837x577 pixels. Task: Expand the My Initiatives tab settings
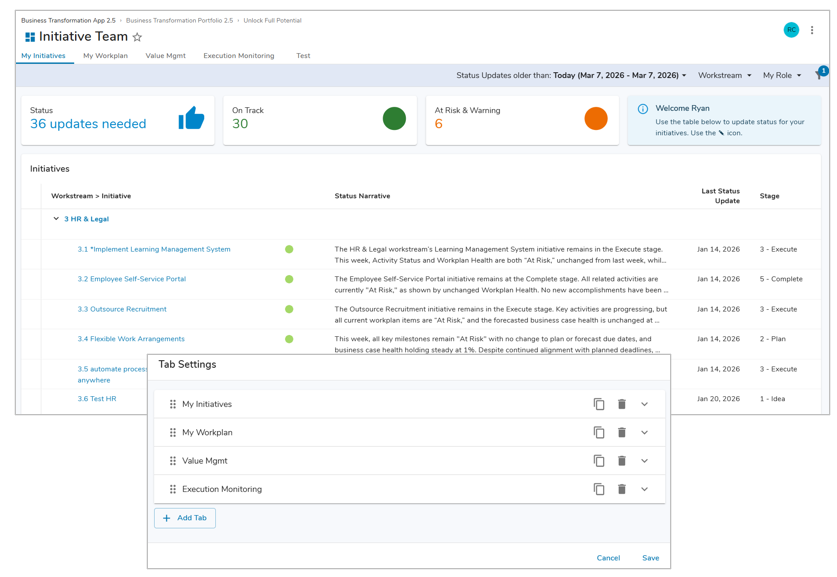pos(645,404)
